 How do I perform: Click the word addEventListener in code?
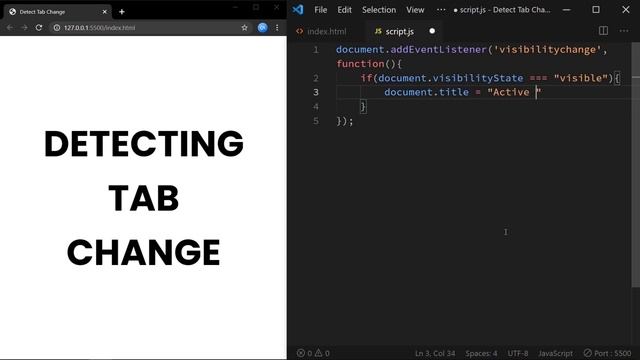(438, 50)
